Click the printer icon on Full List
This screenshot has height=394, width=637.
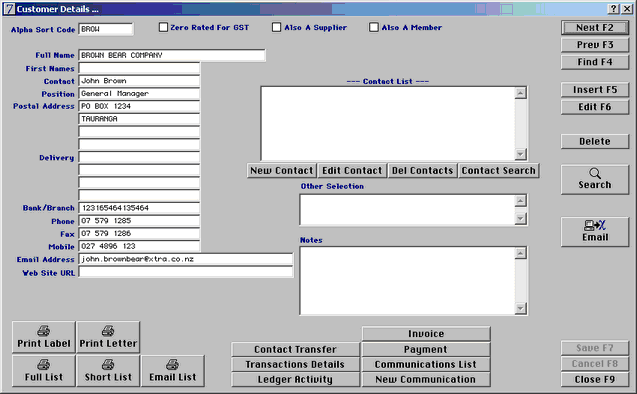coord(43,364)
